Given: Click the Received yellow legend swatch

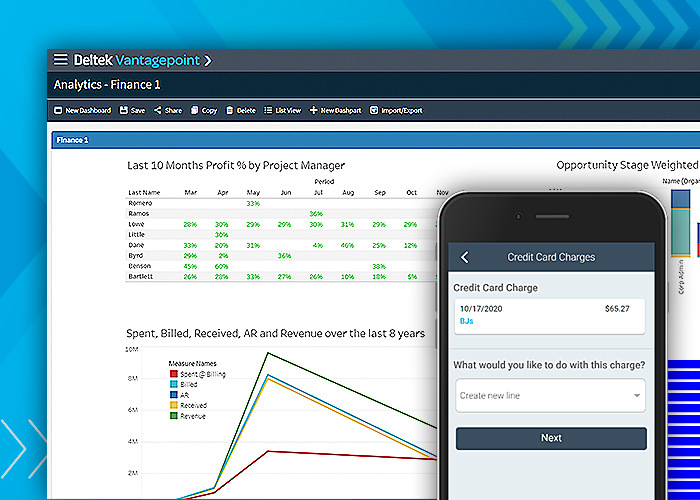Looking at the screenshot, I should tap(174, 405).
